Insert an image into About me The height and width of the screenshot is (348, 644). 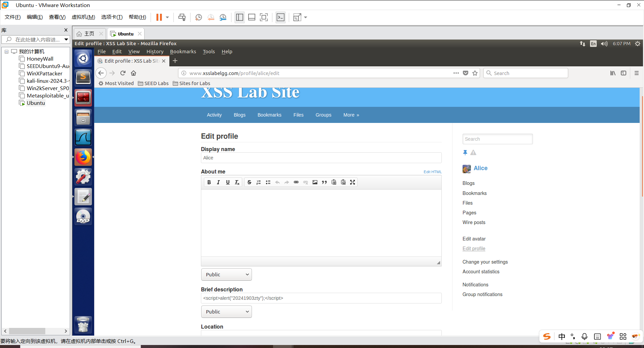pos(315,182)
